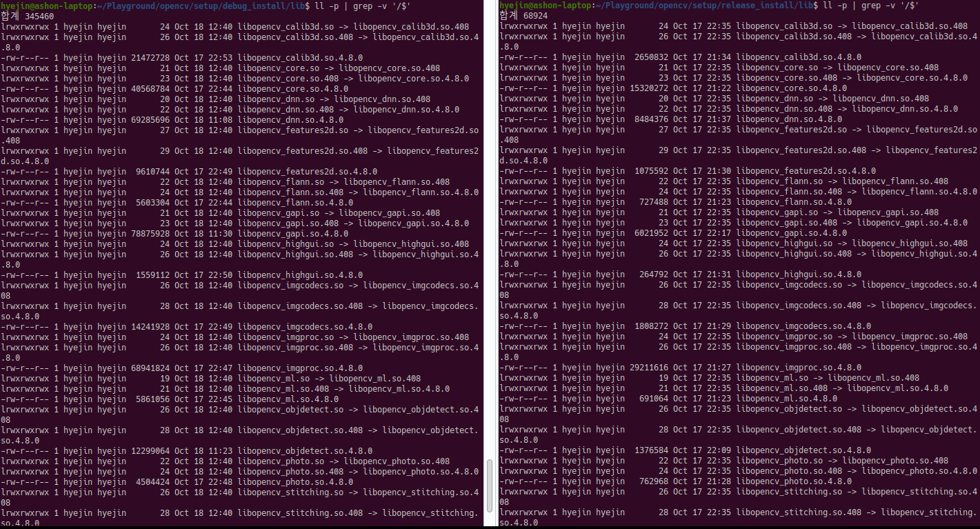Click the file size 1808272
The width and height of the screenshot is (980, 529).
pyautogui.click(x=652, y=326)
